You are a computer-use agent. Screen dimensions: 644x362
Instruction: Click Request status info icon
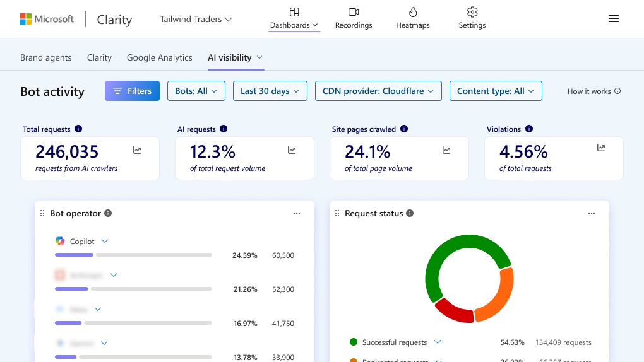click(x=410, y=213)
